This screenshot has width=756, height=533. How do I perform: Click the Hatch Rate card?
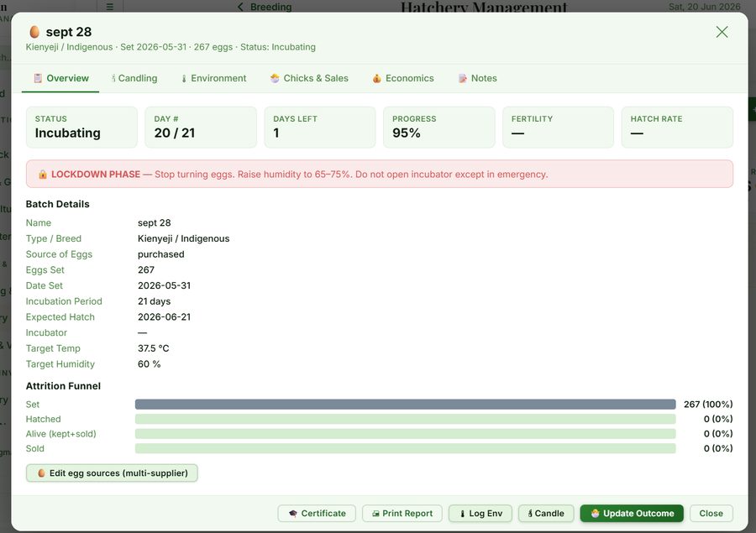[x=677, y=128]
